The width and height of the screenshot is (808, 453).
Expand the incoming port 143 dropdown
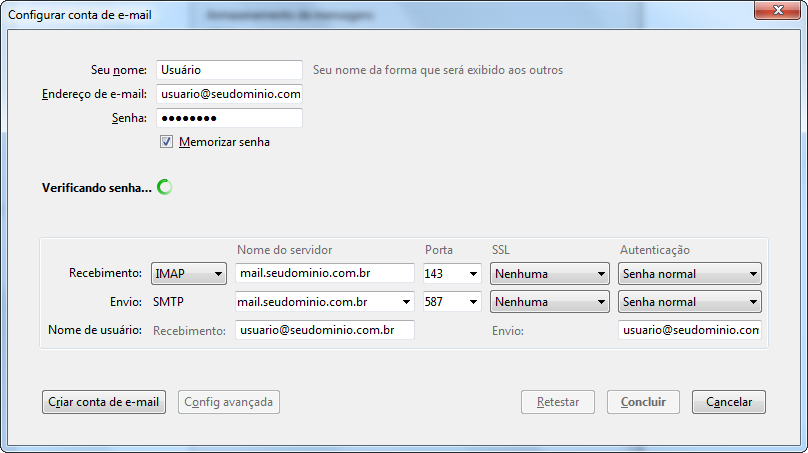click(x=472, y=274)
